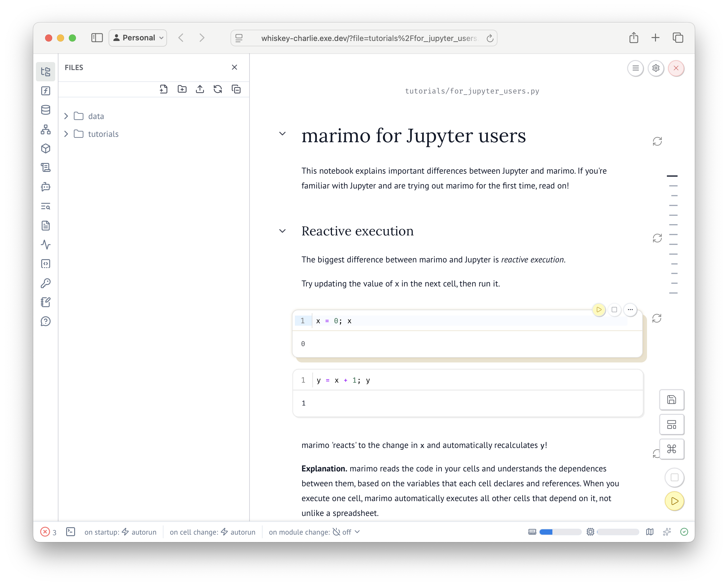
Task: Open the secrets key icon panel
Action: point(46,283)
